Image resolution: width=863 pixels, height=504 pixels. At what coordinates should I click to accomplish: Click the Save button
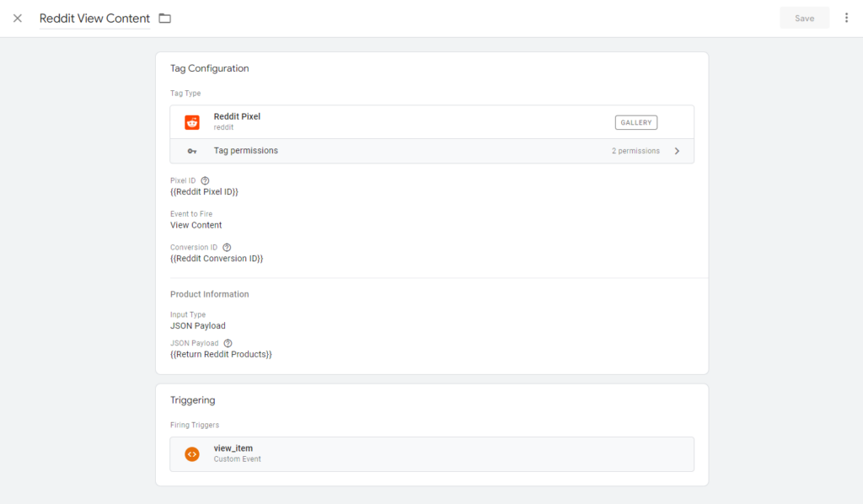tap(804, 18)
